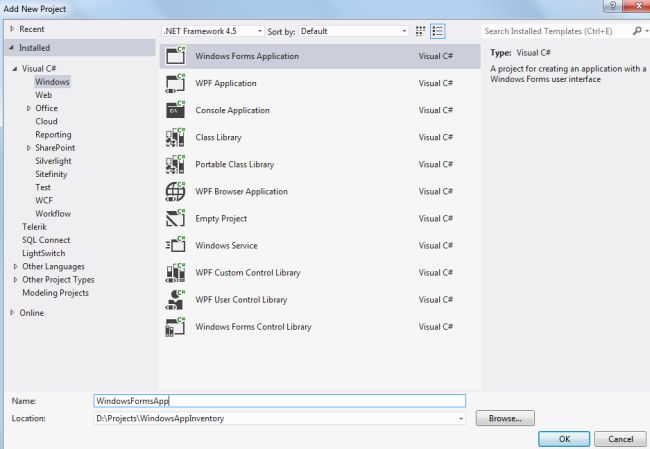Click the Console Application template icon
This screenshot has height=449, width=650.
click(175, 110)
